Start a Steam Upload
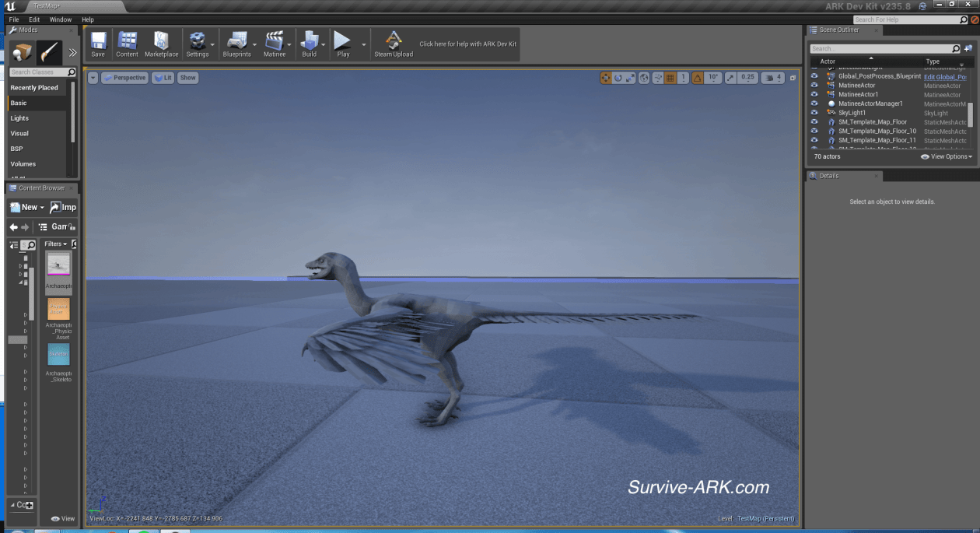This screenshot has height=533, width=980. (x=394, y=44)
